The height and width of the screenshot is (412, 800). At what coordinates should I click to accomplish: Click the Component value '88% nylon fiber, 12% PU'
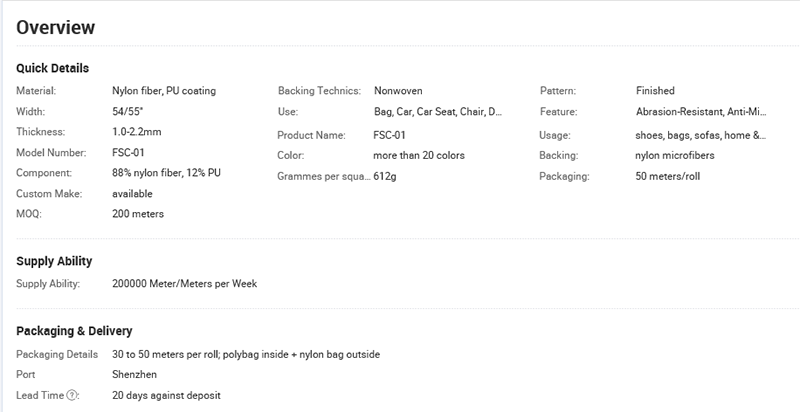166,173
